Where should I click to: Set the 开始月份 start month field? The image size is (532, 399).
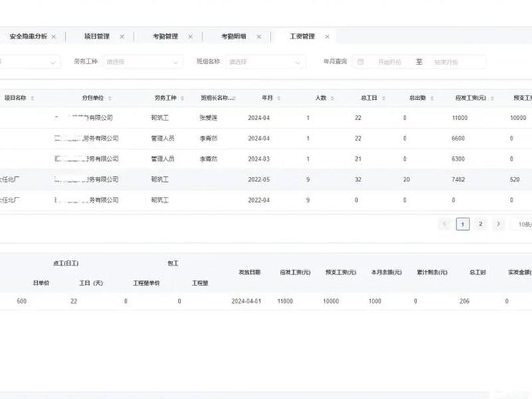pos(390,62)
